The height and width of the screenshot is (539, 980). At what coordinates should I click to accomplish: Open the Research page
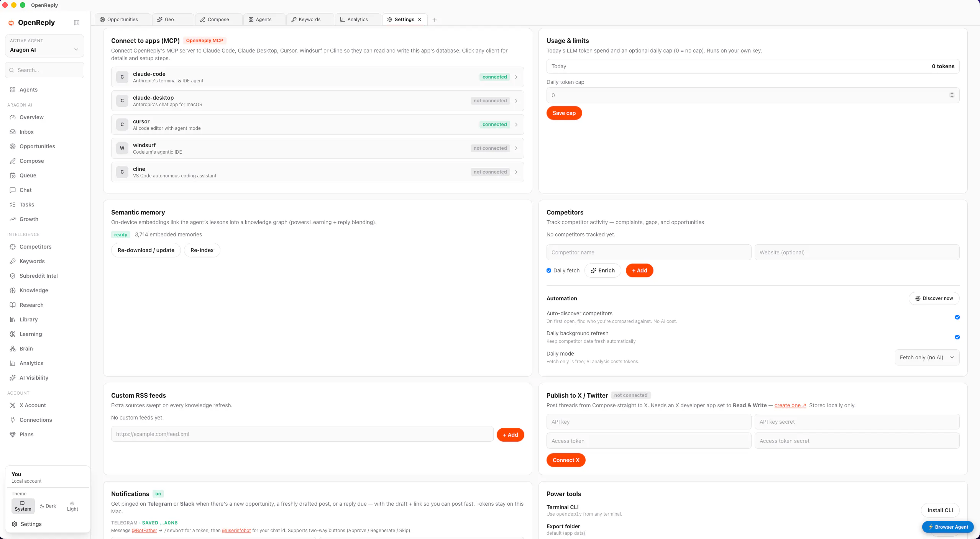pos(31,305)
